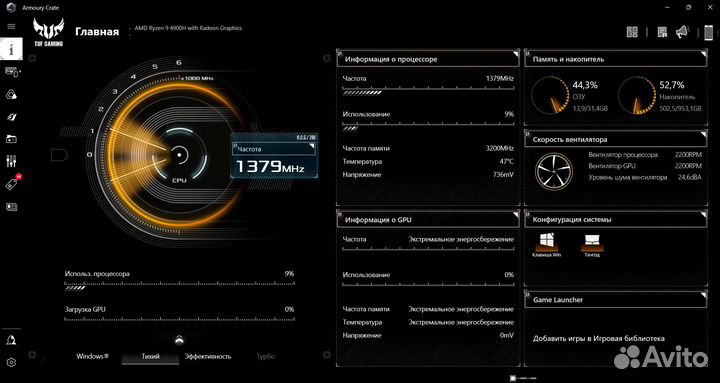The width and height of the screenshot is (720, 383).
Task: Open the Game Library folder icon
Action: 11,139
